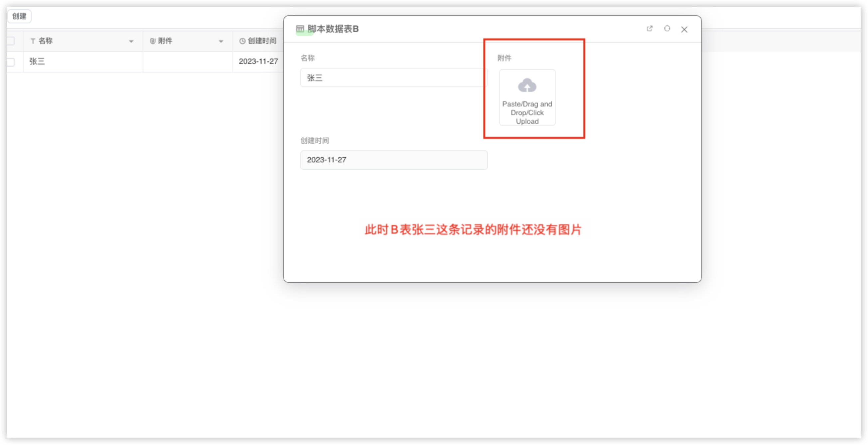This screenshot has height=445, width=868.
Task: Click the 创建 button
Action: point(19,16)
